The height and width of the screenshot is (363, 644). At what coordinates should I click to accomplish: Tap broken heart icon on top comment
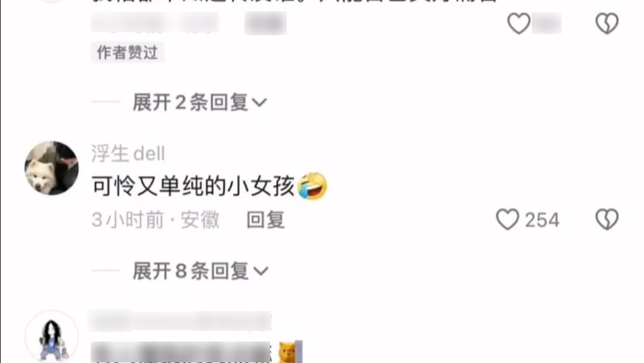point(607,23)
